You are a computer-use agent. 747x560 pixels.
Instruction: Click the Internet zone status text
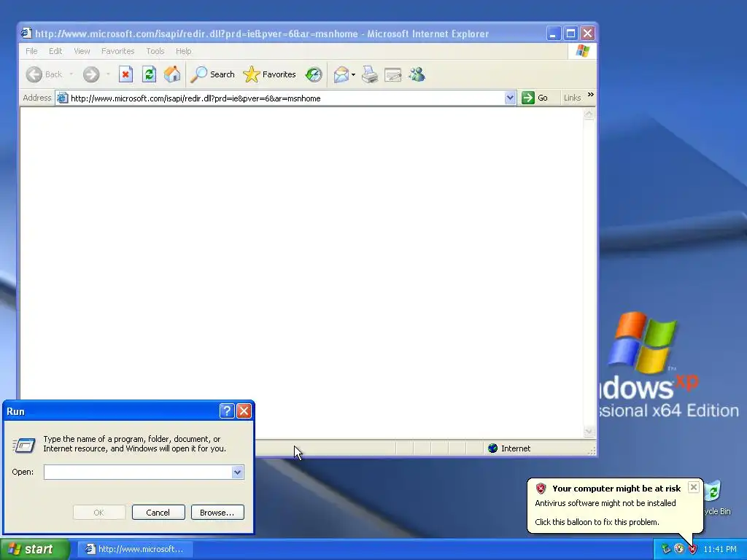516,448
